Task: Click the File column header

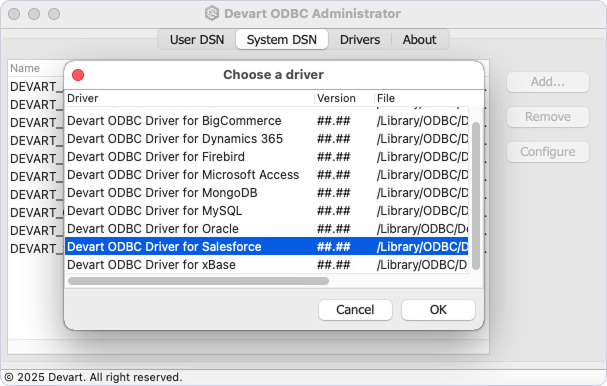Action: tap(429, 98)
